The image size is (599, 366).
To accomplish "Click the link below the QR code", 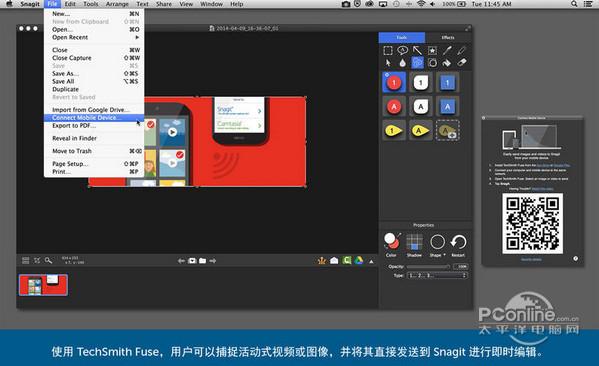I will [x=531, y=259].
